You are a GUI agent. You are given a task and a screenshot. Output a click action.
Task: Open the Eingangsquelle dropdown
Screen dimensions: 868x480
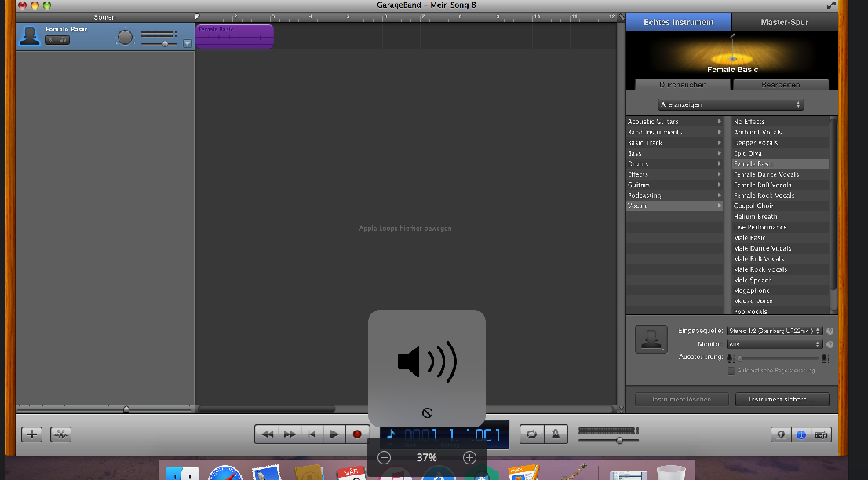click(775, 331)
